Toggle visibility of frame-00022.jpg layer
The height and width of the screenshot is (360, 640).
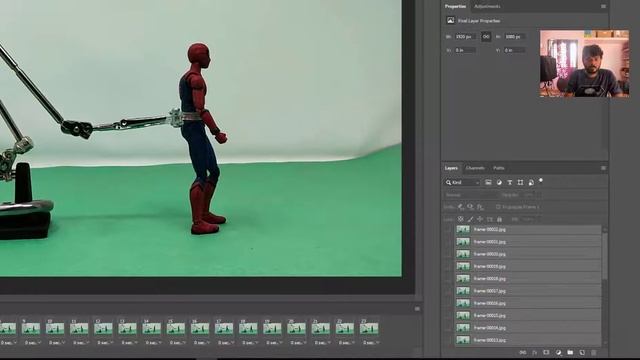pyautogui.click(x=449, y=230)
